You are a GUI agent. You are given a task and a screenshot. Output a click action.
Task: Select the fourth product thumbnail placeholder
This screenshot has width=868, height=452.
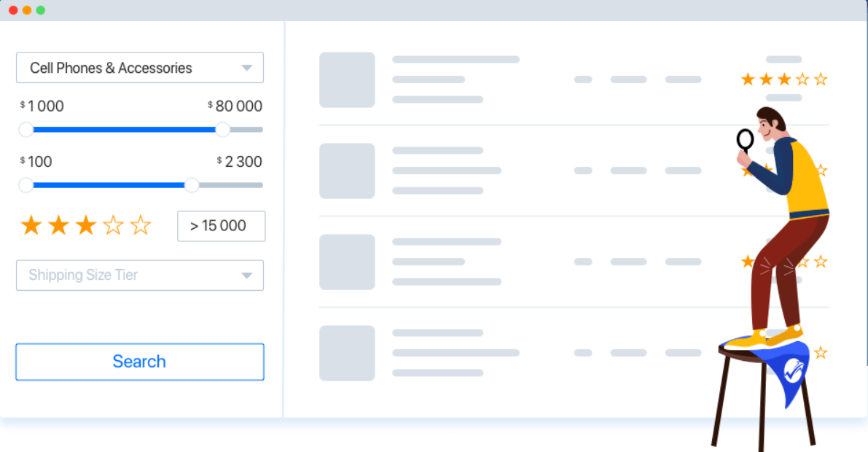pyautogui.click(x=347, y=353)
